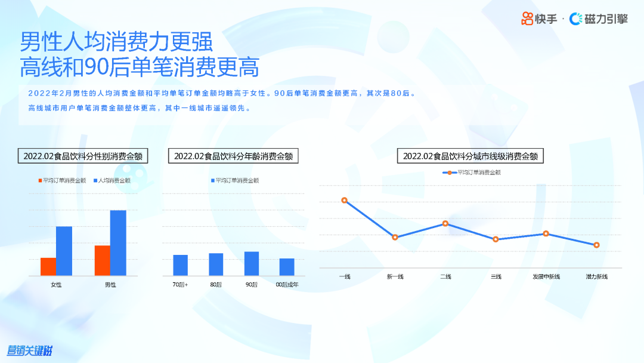Click the 发展中新线 axis label
The height and width of the screenshot is (363, 644).
546,276
